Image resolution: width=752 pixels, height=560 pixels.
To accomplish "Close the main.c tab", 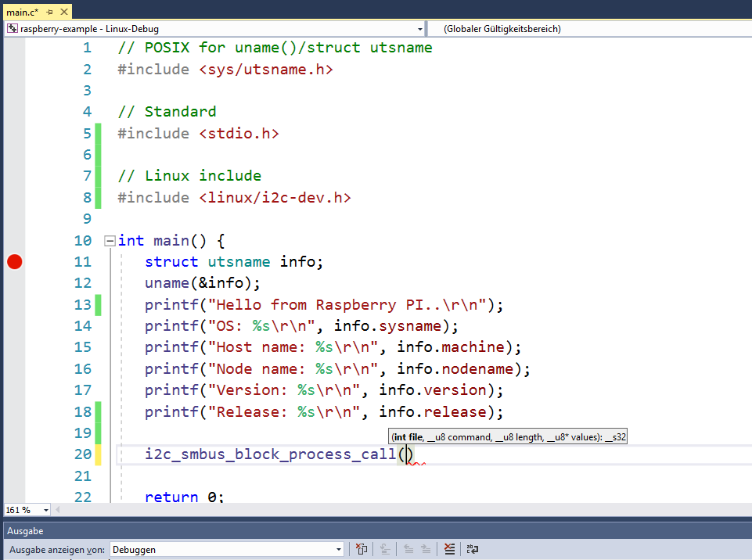I will pyautogui.click(x=64, y=12).
